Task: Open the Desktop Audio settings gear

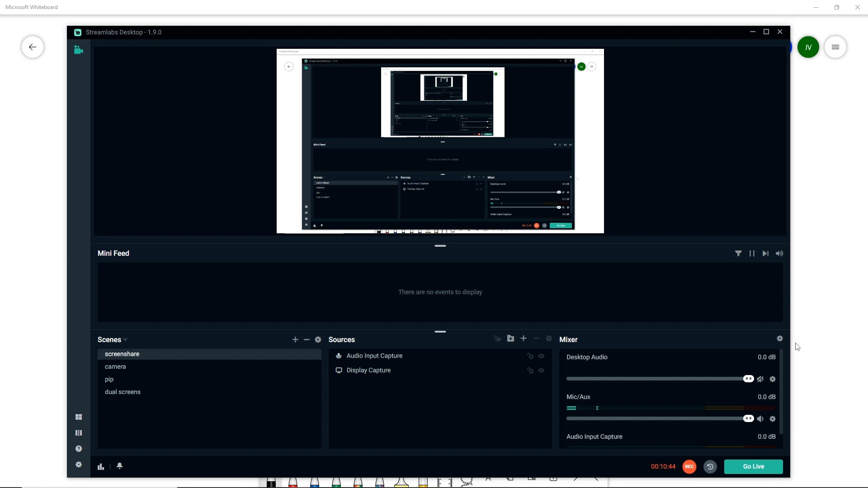Action: click(773, 379)
